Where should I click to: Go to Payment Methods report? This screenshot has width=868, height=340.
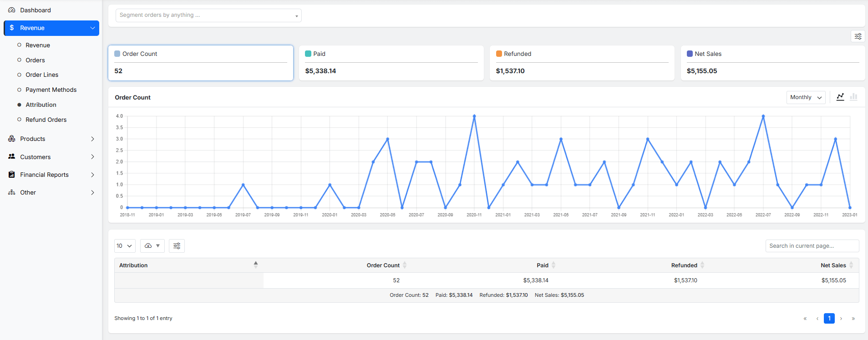coord(51,90)
